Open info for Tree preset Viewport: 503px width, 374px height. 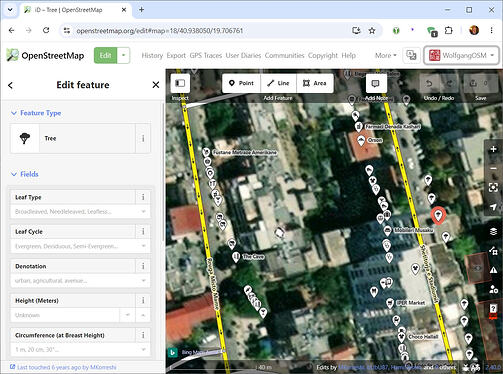(x=143, y=138)
